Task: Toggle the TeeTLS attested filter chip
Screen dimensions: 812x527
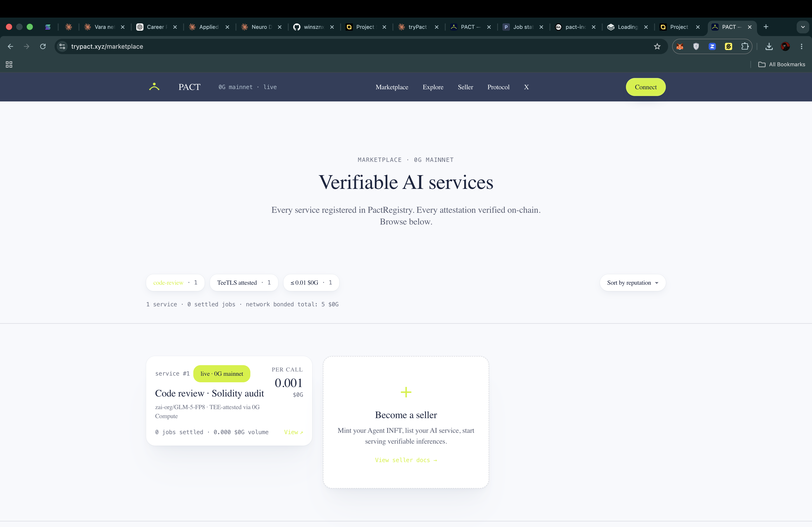Action: pyautogui.click(x=244, y=283)
